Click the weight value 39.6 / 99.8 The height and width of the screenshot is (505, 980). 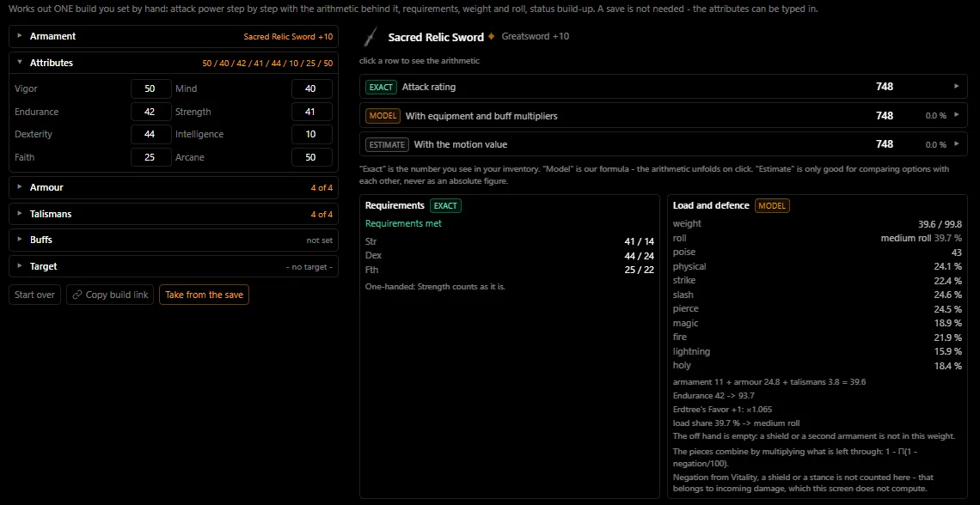pyautogui.click(x=940, y=224)
